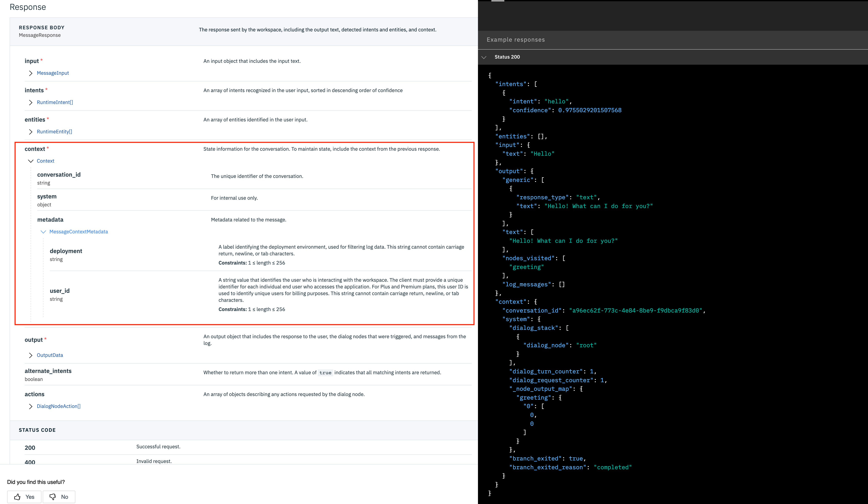Image resolution: width=868 pixels, height=504 pixels.
Task: Click the thumbs down icon
Action: tap(53, 497)
